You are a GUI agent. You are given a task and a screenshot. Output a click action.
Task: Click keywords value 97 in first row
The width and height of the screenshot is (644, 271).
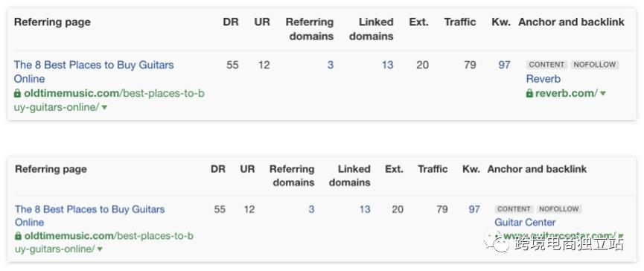point(504,65)
